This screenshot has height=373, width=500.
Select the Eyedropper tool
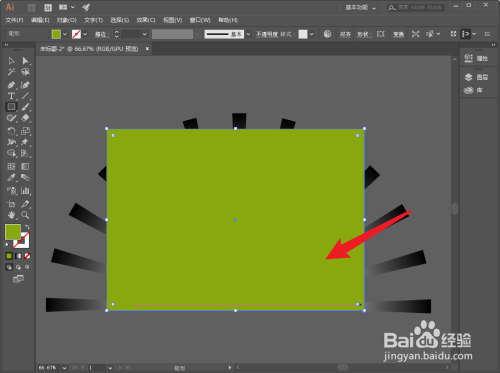[x=11, y=178]
